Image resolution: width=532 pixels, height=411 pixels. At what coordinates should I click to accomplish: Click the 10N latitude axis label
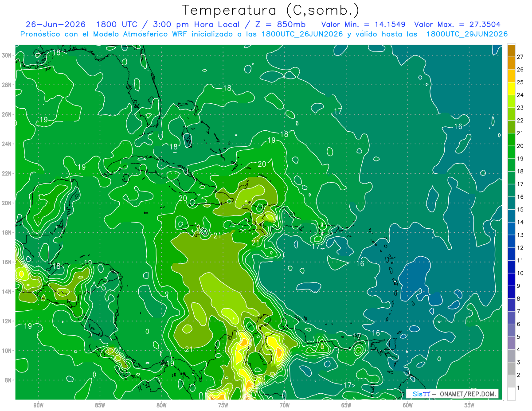coord(7,351)
